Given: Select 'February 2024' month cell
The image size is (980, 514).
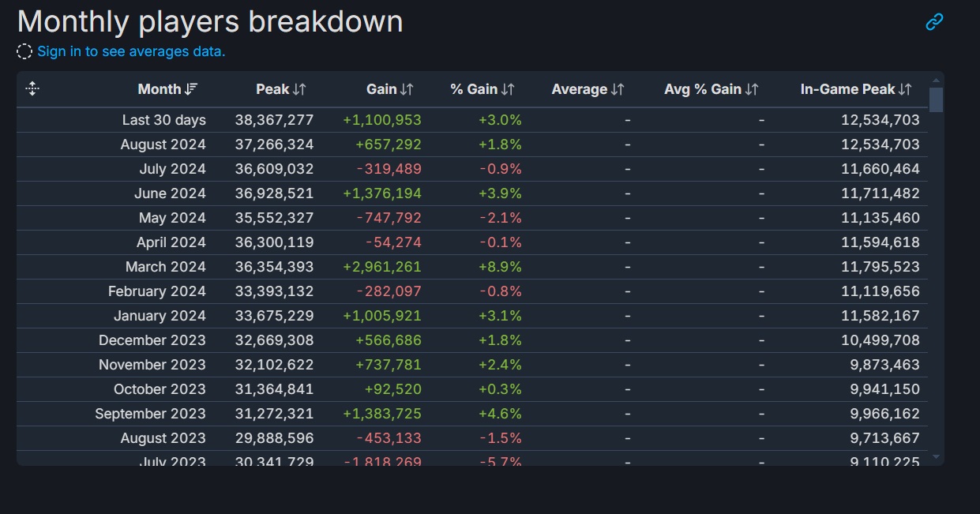Looking at the screenshot, I should 157,291.
